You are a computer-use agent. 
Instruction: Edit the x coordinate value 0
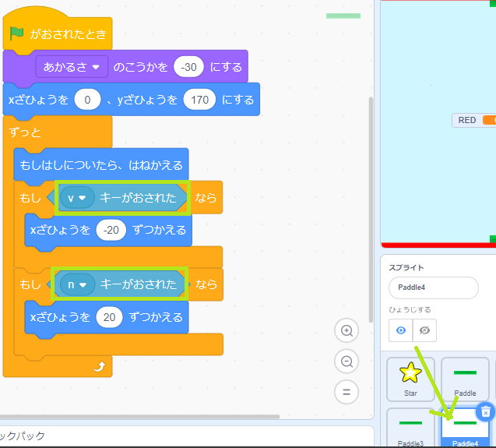[x=87, y=100]
